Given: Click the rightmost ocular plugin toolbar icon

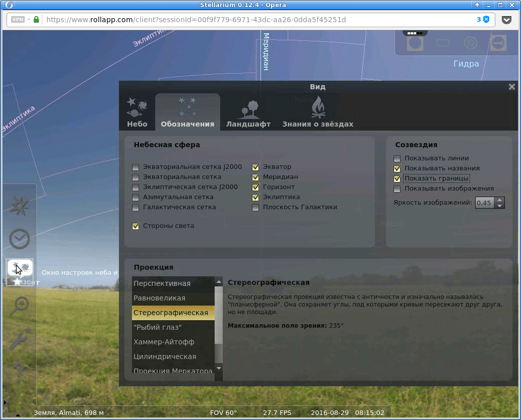Looking at the screenshot, I should click(498, 43).
